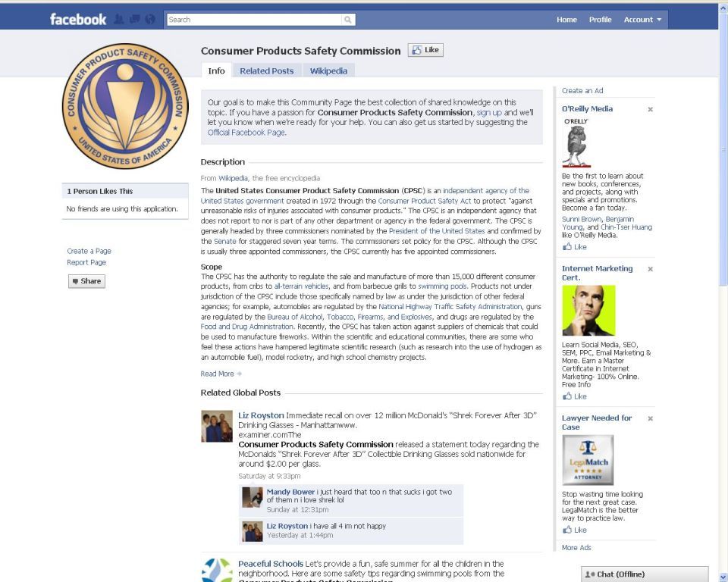This screenshot has height=582, width=728.
Task: Open the Wikipedia source link in Description
Action: pyautogui.click(x=233, y=178)
